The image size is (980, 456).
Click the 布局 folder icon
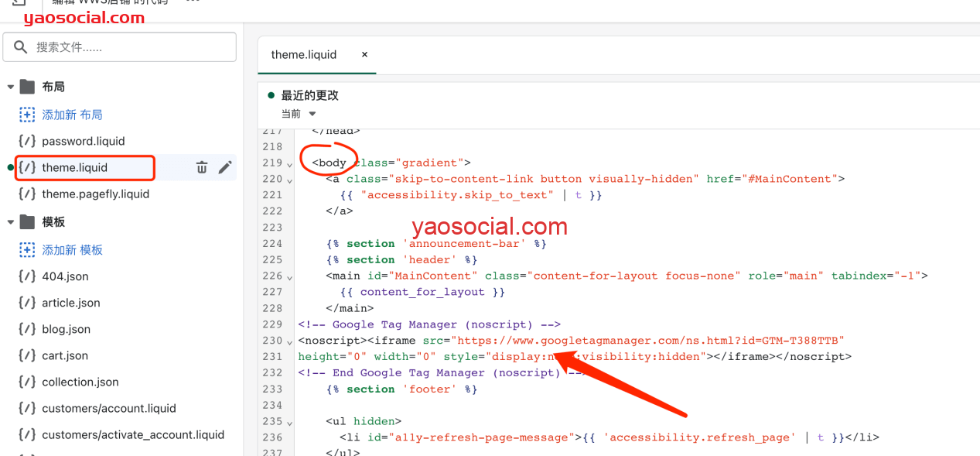(x=28, y=87)
